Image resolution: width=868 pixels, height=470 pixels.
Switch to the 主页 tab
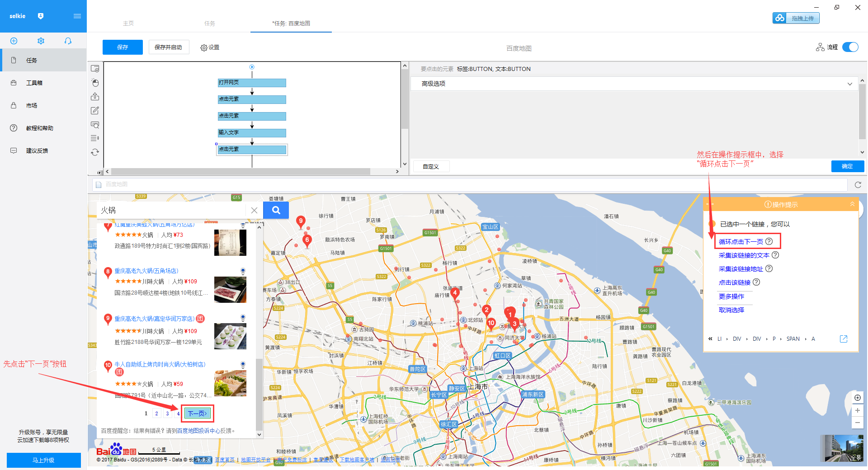[128, 23]
